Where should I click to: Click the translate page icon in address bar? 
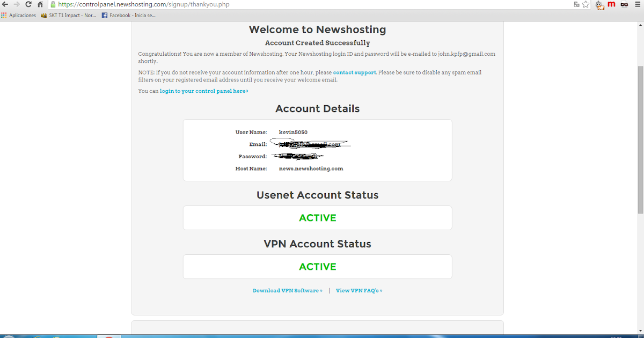[x=576, y=4]
